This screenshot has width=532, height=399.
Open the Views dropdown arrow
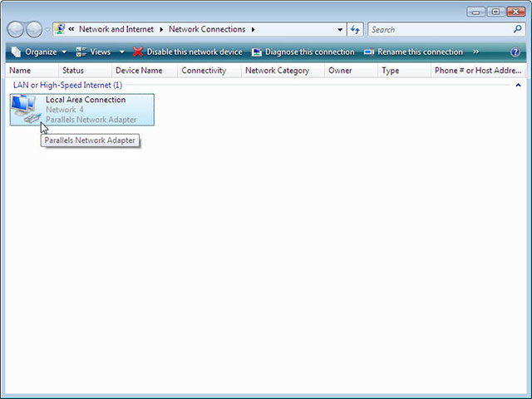pyautogui.click(x=121, y=52)
